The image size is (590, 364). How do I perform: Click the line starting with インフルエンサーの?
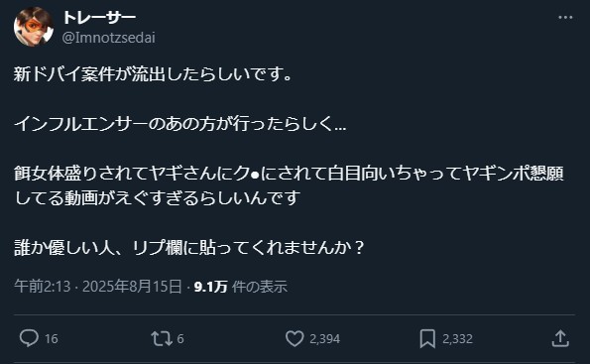(x=179, y=123)
